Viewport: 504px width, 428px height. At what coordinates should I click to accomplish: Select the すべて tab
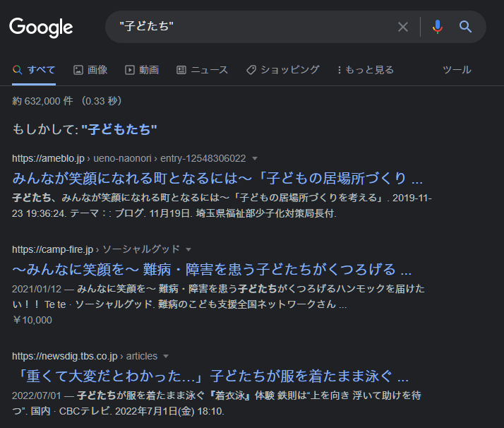tap(34, 70)
